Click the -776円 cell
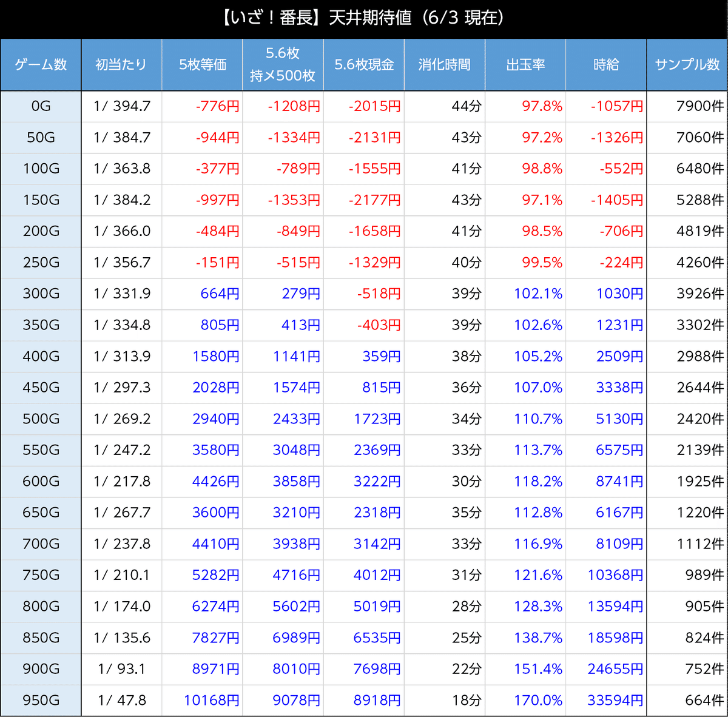Image resolution: width=728 pixels, height=717 pixels. (202, 107)
